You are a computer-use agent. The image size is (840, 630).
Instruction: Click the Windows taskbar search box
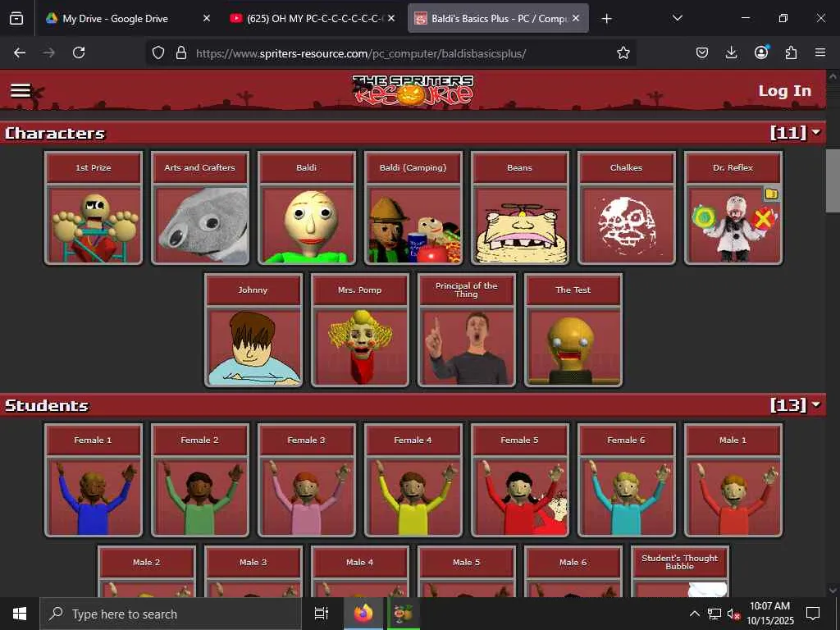click(x=171, y=614)
